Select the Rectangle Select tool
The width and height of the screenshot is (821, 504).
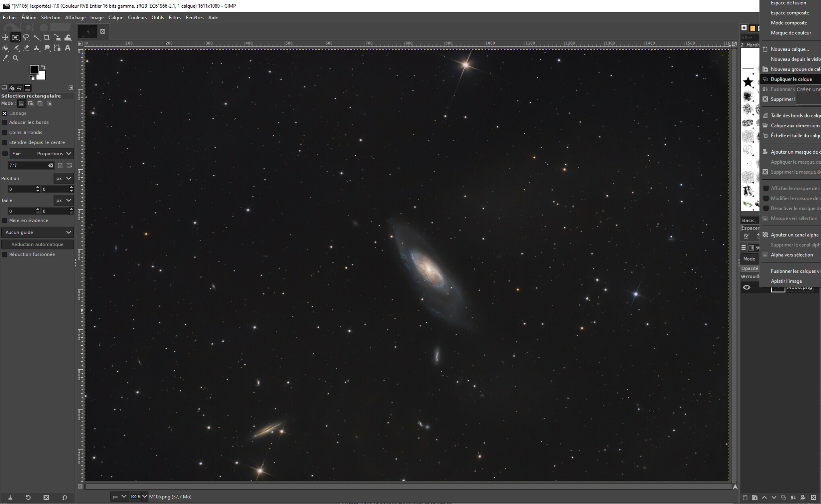point(16,38)
